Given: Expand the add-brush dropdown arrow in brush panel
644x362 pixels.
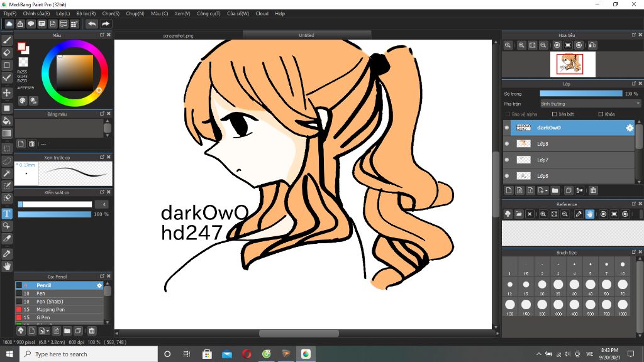Looking at the screenshot, I should 48,331.
